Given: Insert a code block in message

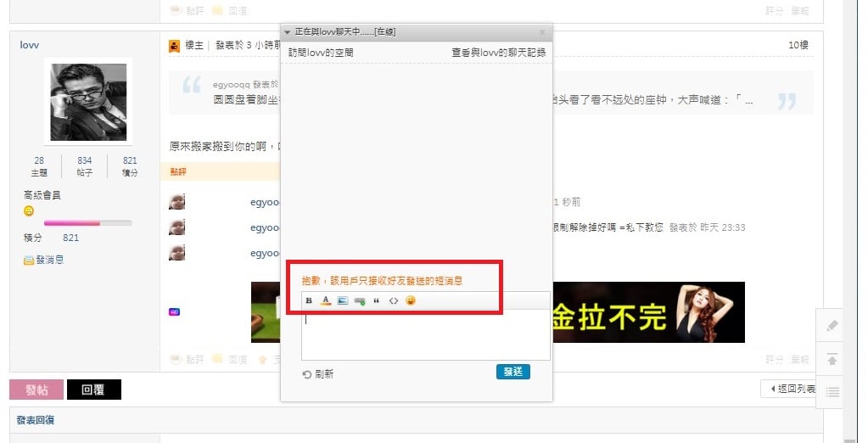Looking at the screenshot, I should coord(394,300).
